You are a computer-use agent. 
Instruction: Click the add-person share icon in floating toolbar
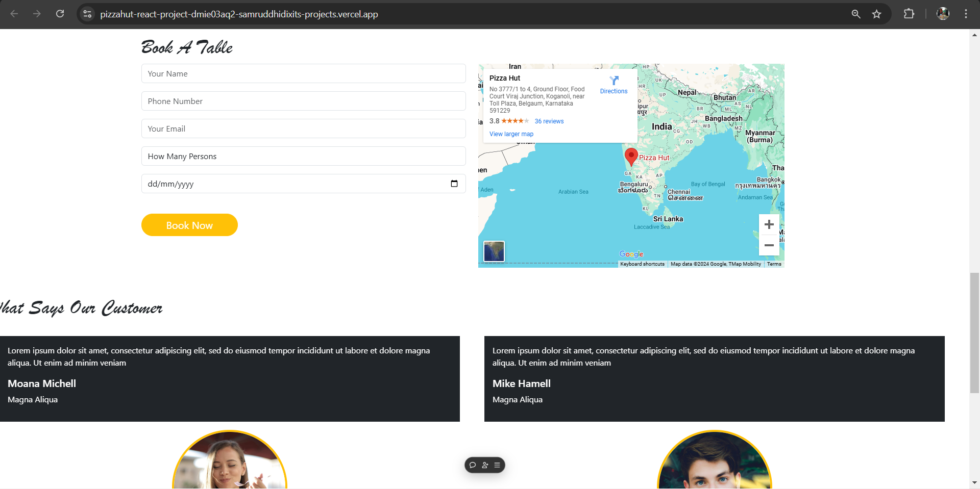point(485,465)
